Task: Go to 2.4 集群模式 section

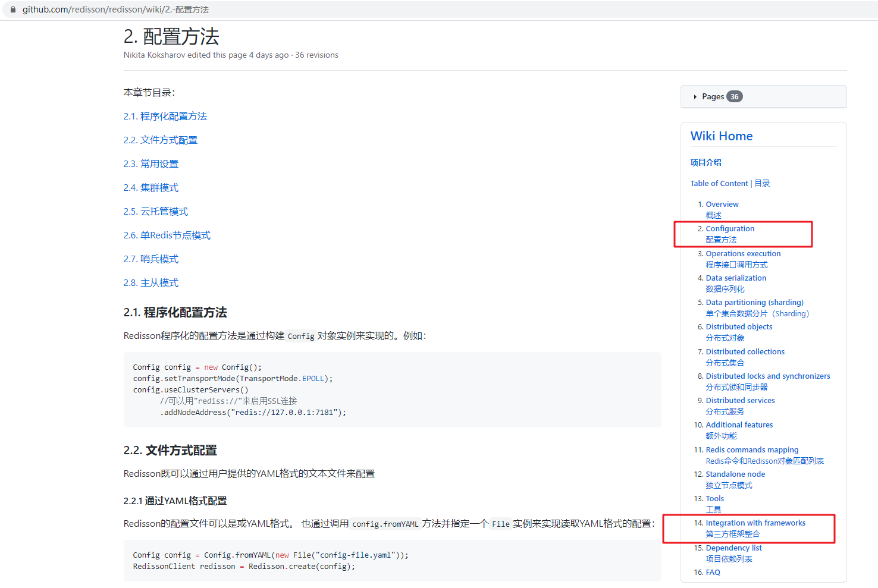Action: tap(151, 188)
